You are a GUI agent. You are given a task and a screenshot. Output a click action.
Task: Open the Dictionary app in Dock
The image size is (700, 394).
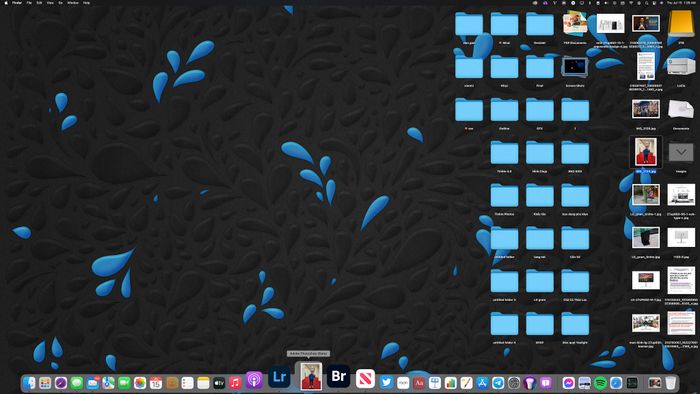[419, 383]
